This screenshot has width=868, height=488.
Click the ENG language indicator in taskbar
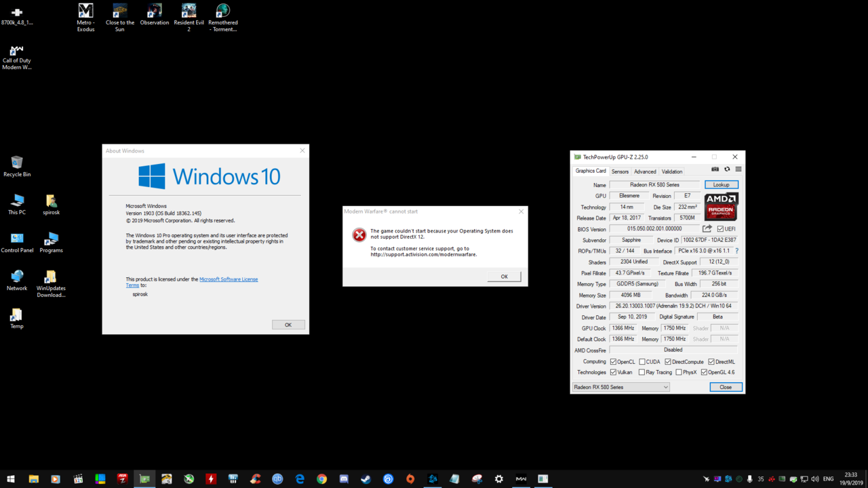[828, 479]
